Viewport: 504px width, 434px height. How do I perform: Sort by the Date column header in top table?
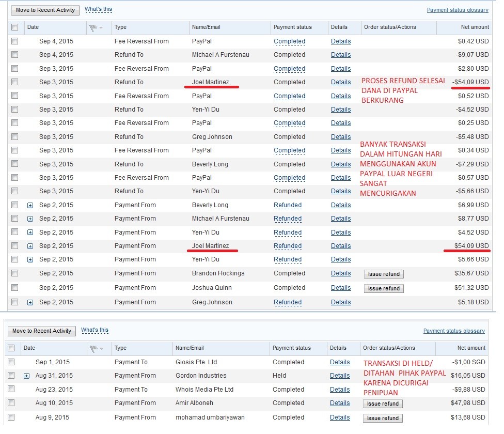click(33, 27)
